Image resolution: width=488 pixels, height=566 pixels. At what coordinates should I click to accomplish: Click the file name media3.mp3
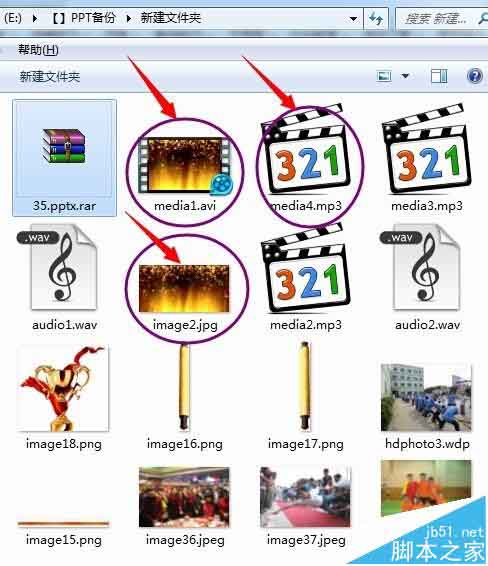click(427, 206)
